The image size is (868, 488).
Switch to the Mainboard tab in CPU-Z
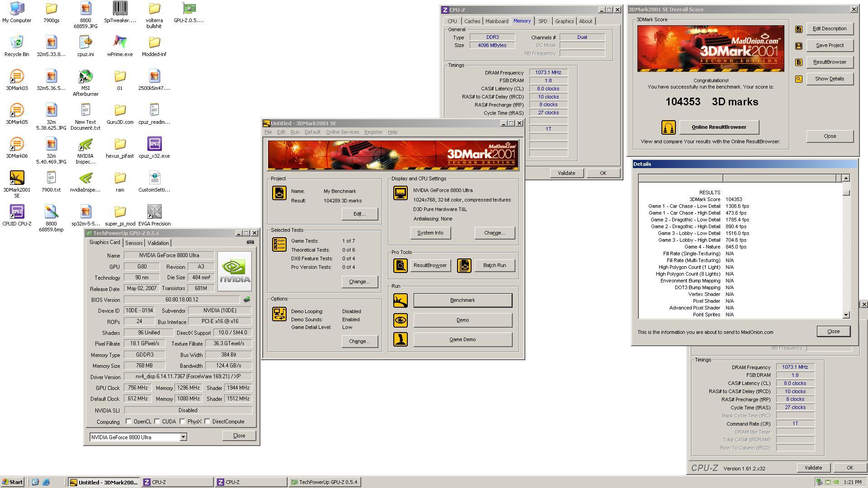[497, 21]
